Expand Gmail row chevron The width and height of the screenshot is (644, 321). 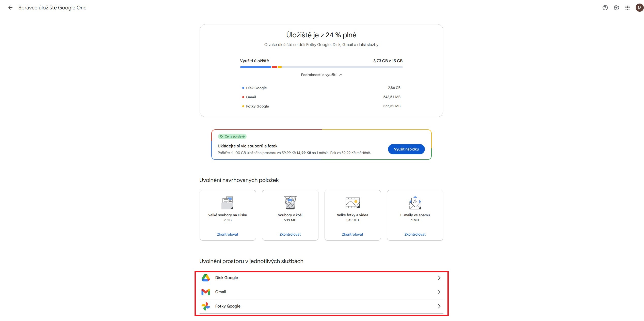439,292
